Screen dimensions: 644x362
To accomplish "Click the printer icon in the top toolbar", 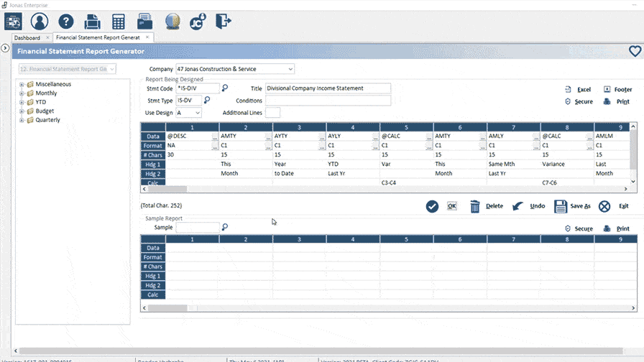I will [92, 22].
